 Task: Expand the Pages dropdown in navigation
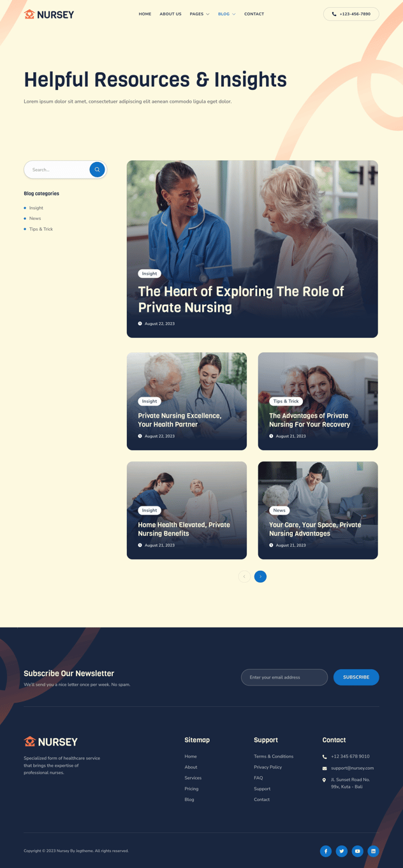tap(200, 14)
